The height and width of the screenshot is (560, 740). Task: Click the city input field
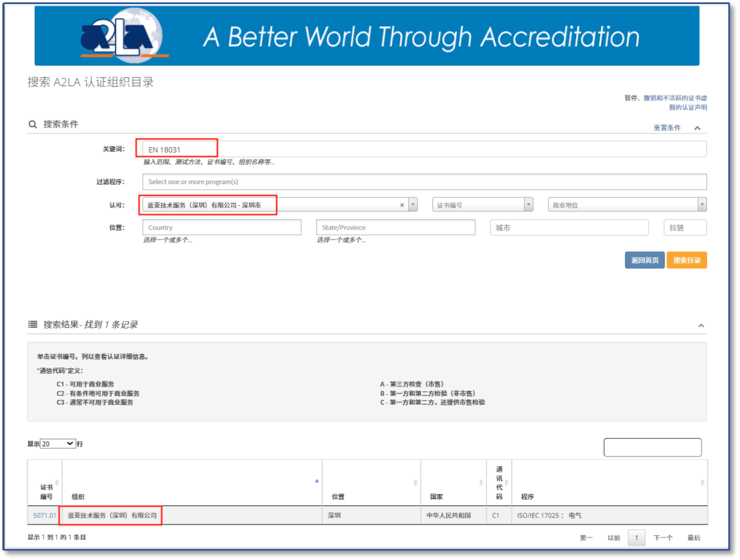pos(569,227)
